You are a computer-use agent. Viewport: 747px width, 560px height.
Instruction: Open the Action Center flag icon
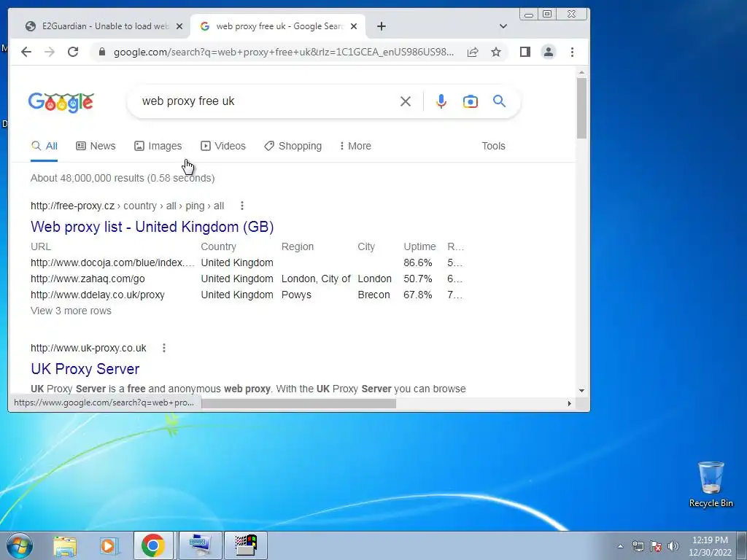(656, 546)
